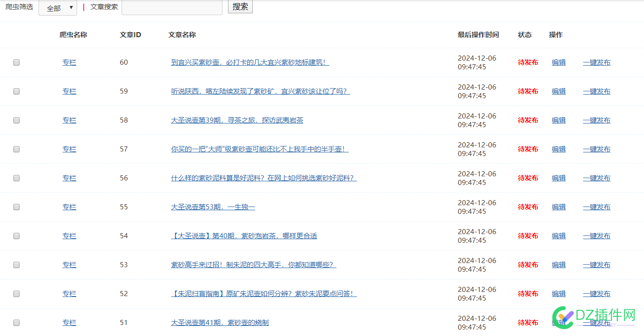Click 一键发布 for article ID 59
The height and width of the screenshot is (336, 644).
[x=597, y=91]
